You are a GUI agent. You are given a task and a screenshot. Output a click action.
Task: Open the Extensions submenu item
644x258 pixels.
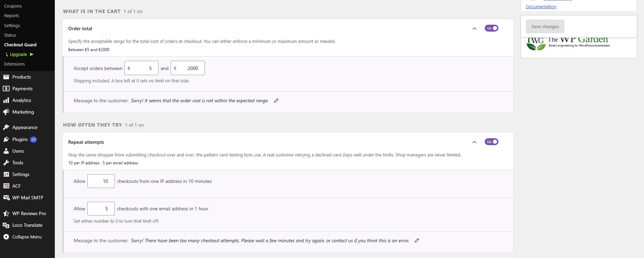pos(14,64)
